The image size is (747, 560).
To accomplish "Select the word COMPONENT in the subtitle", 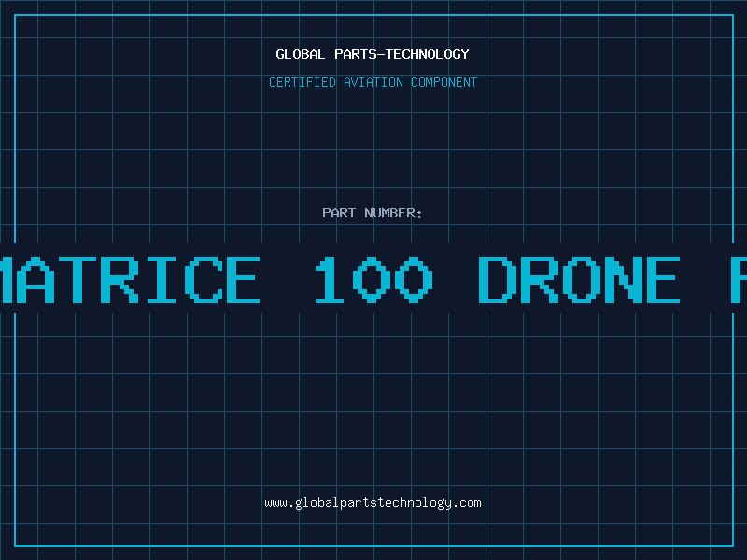I will 444,82.
